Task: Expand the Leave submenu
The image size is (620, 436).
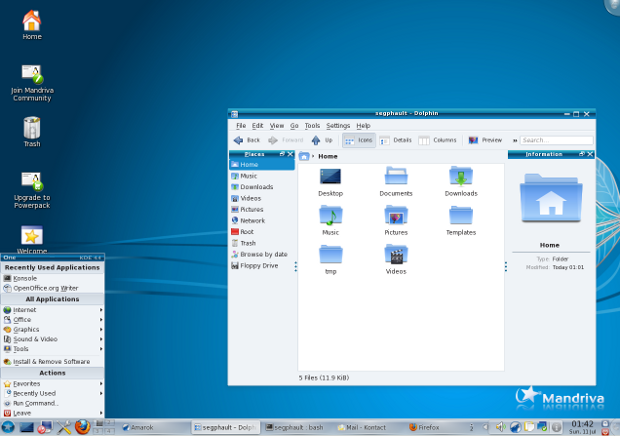Action: (53, 413)
